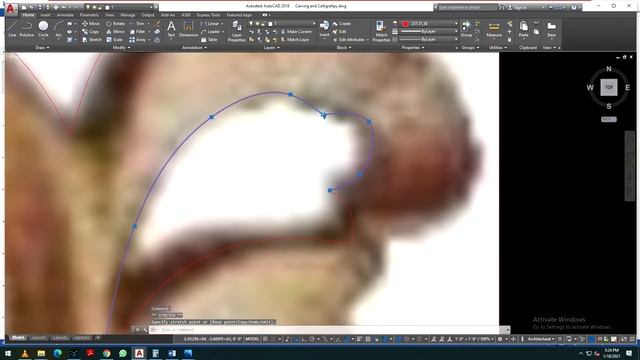
Task: Open the Parametric ribbon tab
Action: click(x=89, y=15)
